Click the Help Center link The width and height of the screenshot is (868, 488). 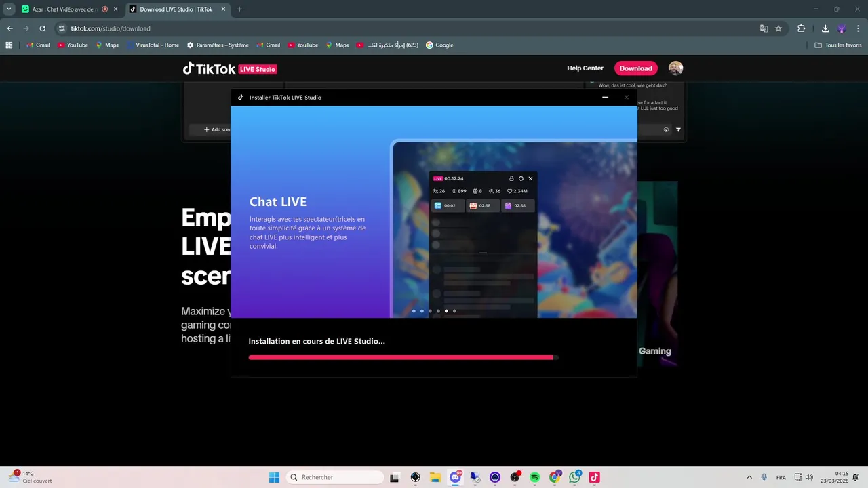(x=585, y=68)
